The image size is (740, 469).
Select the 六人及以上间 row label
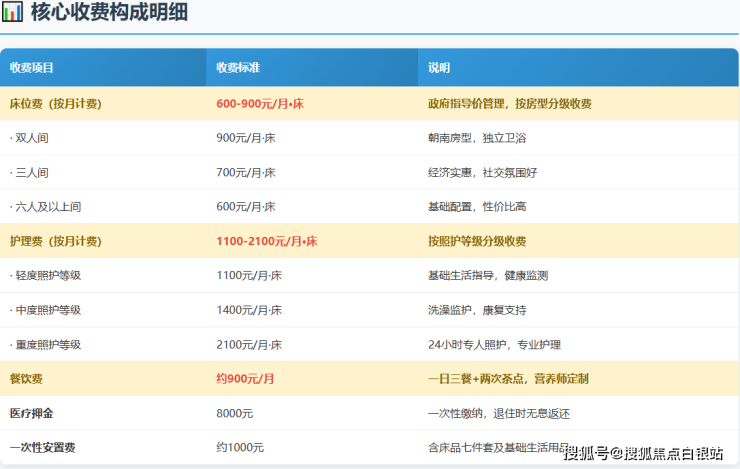click(45, 207)
